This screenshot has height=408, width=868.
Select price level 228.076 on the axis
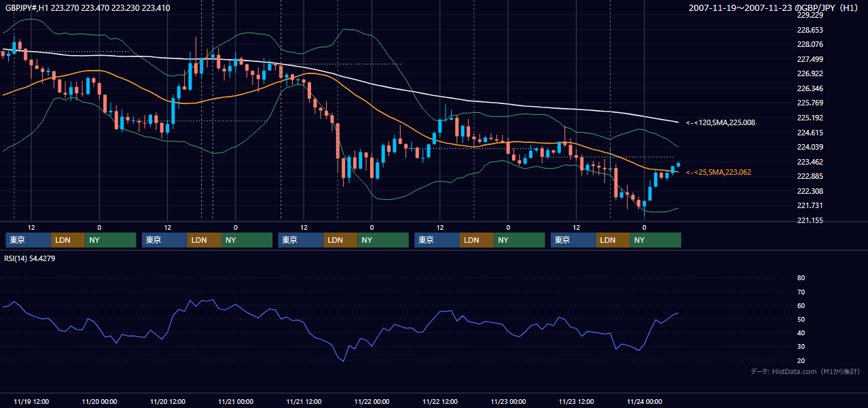tap(810, 45)
